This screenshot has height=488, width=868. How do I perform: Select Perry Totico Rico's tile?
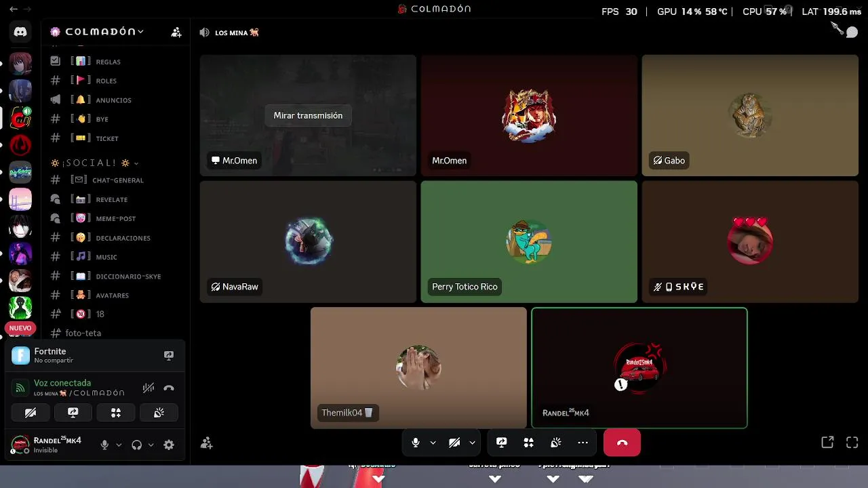coord(529,241)
